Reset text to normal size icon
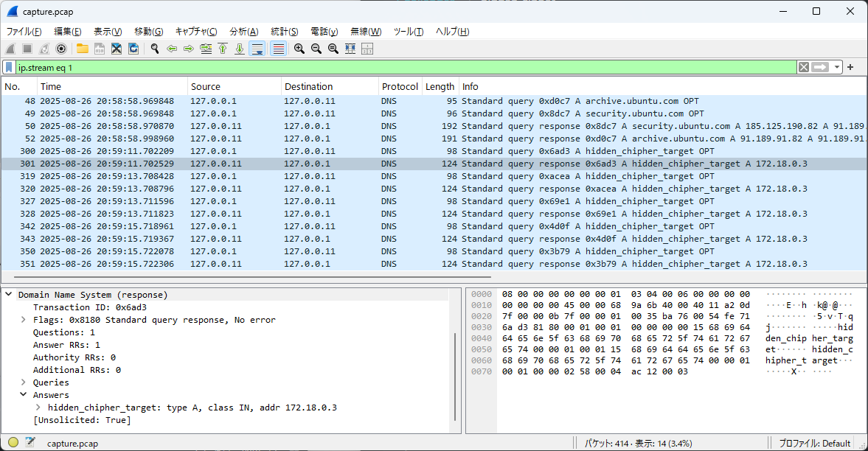This screenshot has width=868, height=451. pyautogui.click(x=333, y=49)
